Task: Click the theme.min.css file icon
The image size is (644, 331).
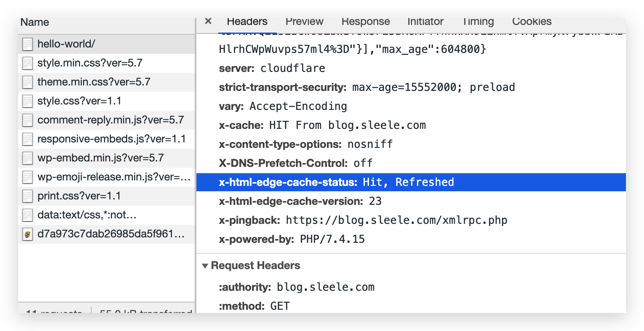Action: pyautogui.click(x=28, y=82)
